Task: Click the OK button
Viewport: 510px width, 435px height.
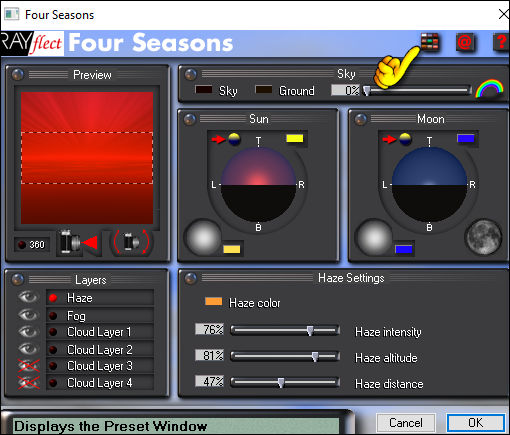Action: (475, 423)
